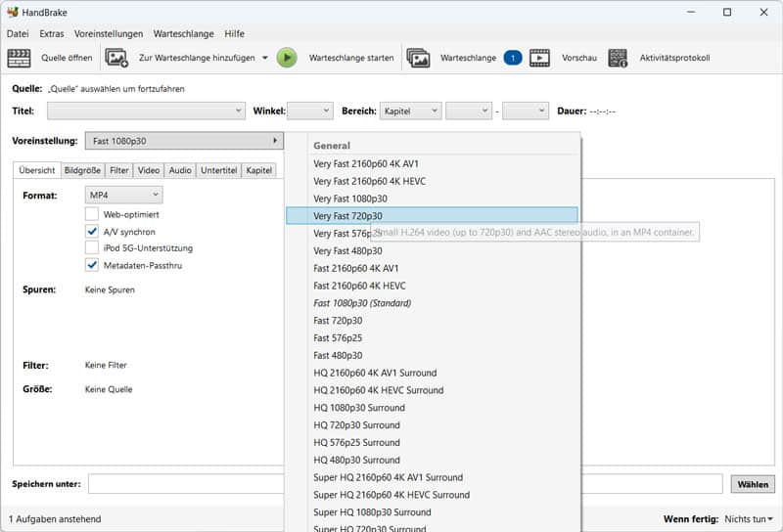
Task: Click the Quelle öffnen label
Action: 67,58
